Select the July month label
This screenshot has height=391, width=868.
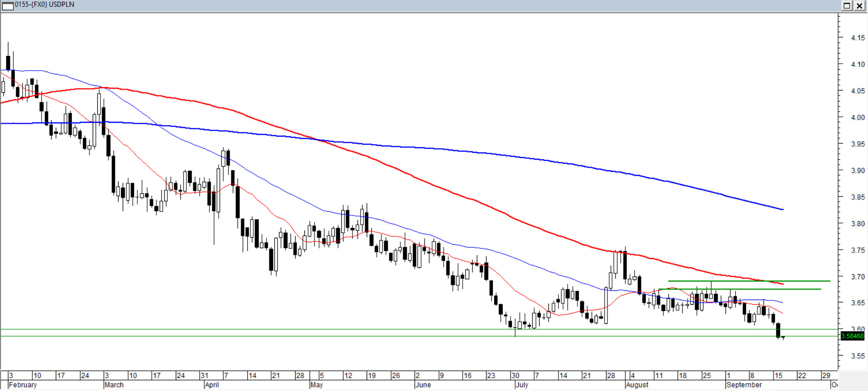[522, 385]
